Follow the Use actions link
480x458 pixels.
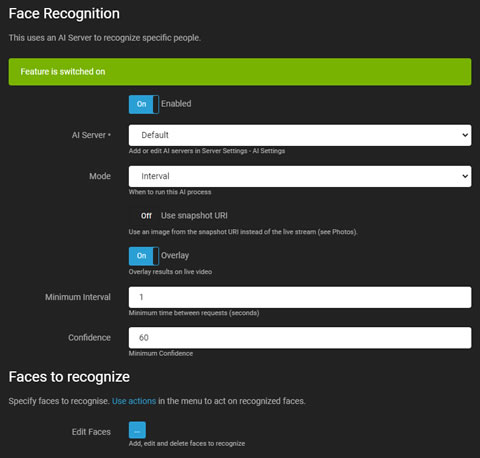pyautogui.click(x=134, y=401)
